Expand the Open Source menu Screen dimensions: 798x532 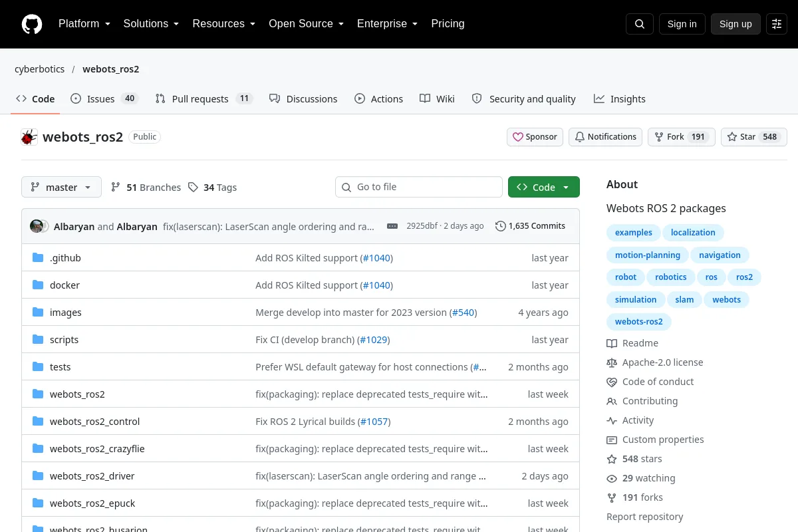[306, 24]
